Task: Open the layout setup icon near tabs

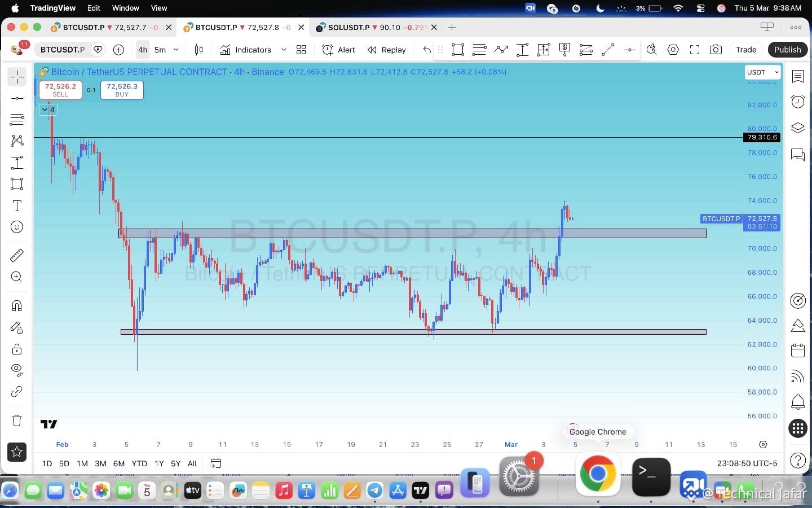Action: 767,27
